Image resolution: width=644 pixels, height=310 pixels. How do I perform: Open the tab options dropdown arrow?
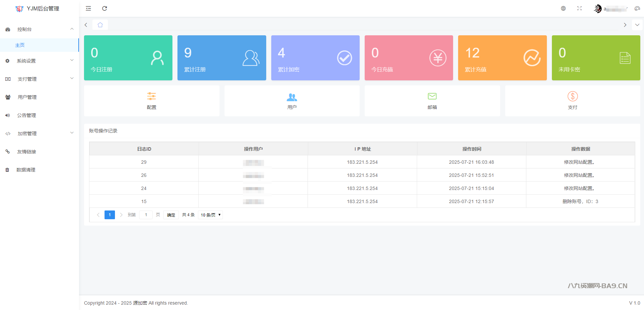(x=637, y=25)
